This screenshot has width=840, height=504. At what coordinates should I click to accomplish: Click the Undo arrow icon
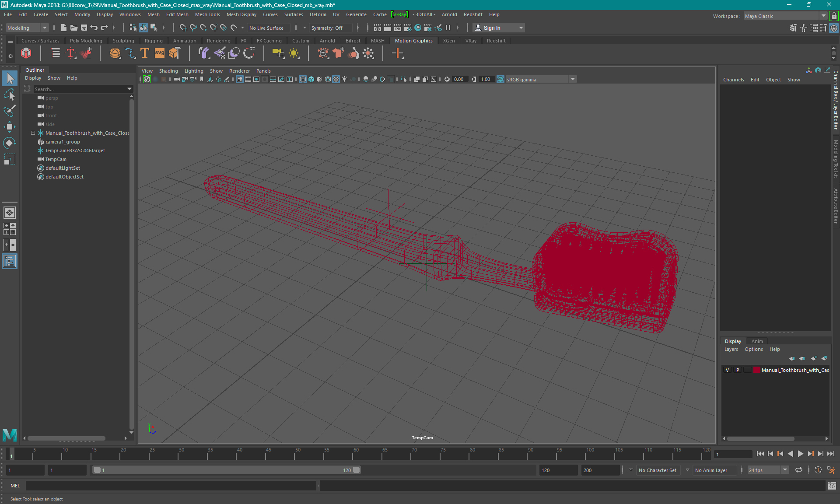pyautogui.click(x=94, y=28)
